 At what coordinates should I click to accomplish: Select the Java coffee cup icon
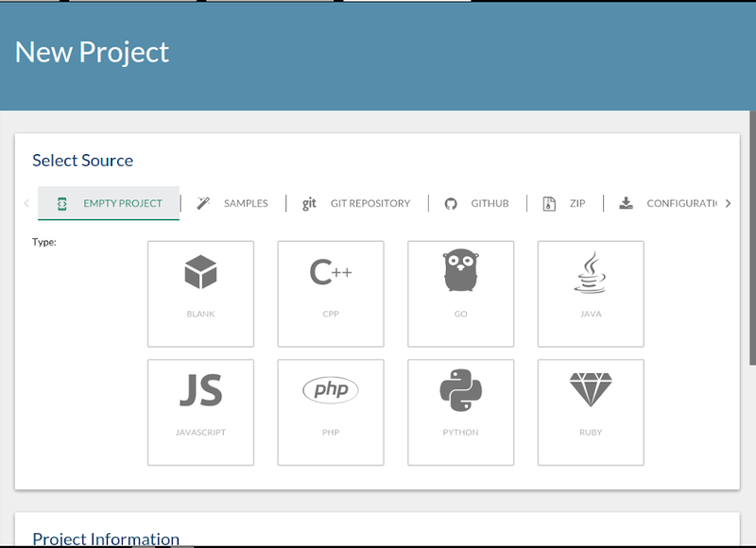(591, 272)
